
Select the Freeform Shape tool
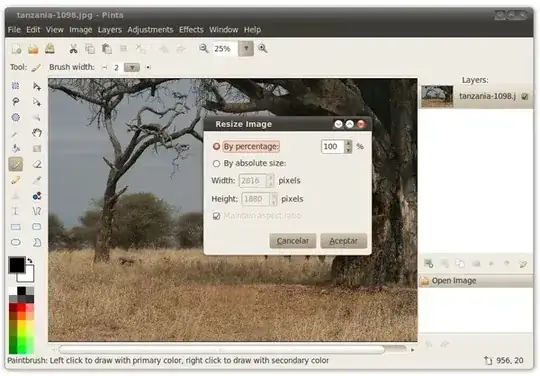tap(37, 242)
